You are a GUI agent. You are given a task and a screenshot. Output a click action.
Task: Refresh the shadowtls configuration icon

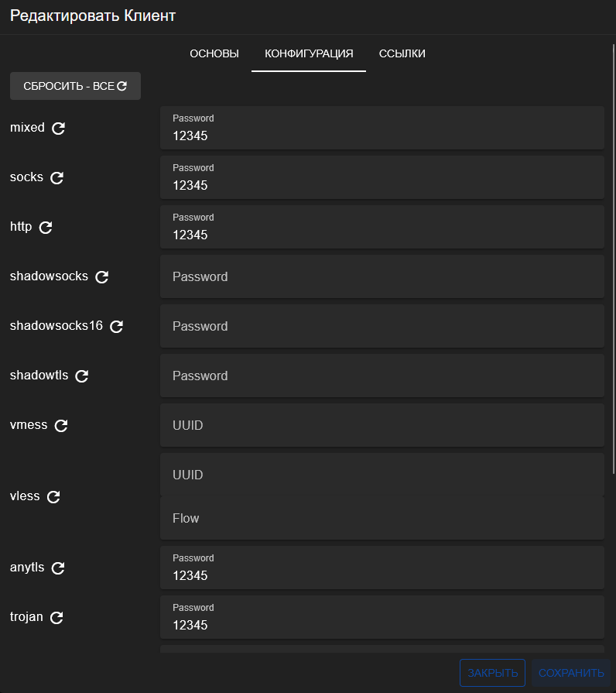pyautogui.click(x=82, y=376)
